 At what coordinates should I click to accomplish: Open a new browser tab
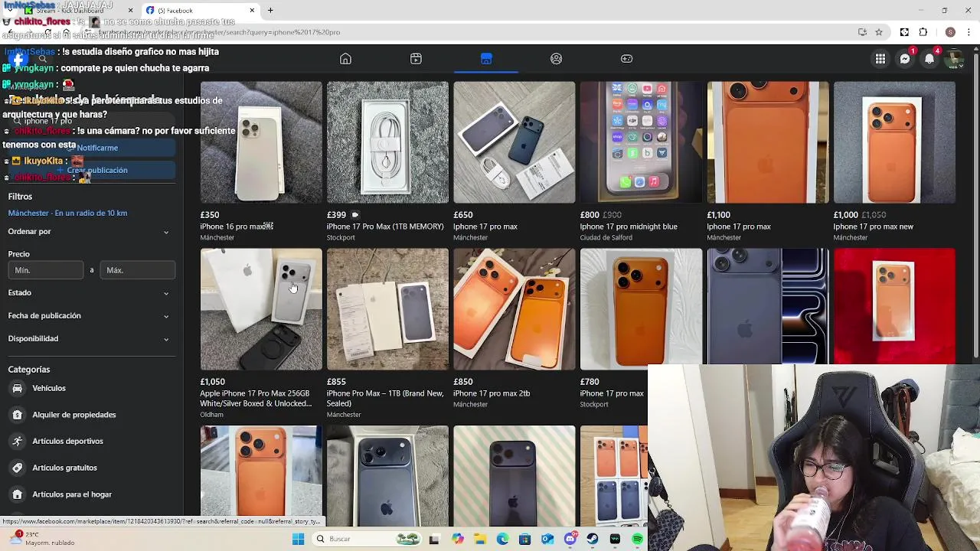pyautogui.click(x=270, y=10)
